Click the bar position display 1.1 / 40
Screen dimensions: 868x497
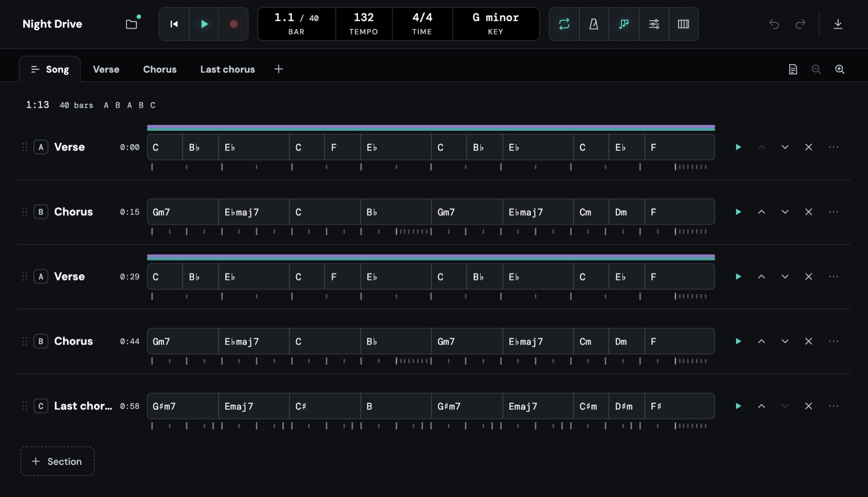point(296,24)
